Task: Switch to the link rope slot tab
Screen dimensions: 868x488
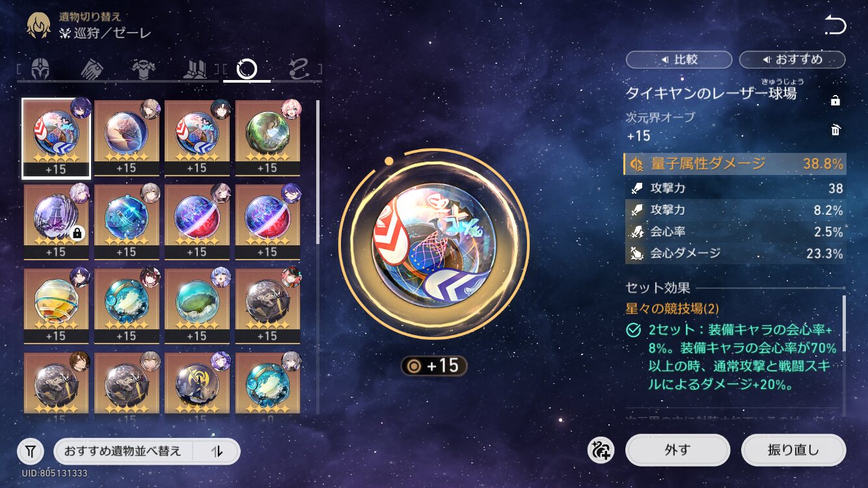Action: pyautogui.click(x=299, y=68)
